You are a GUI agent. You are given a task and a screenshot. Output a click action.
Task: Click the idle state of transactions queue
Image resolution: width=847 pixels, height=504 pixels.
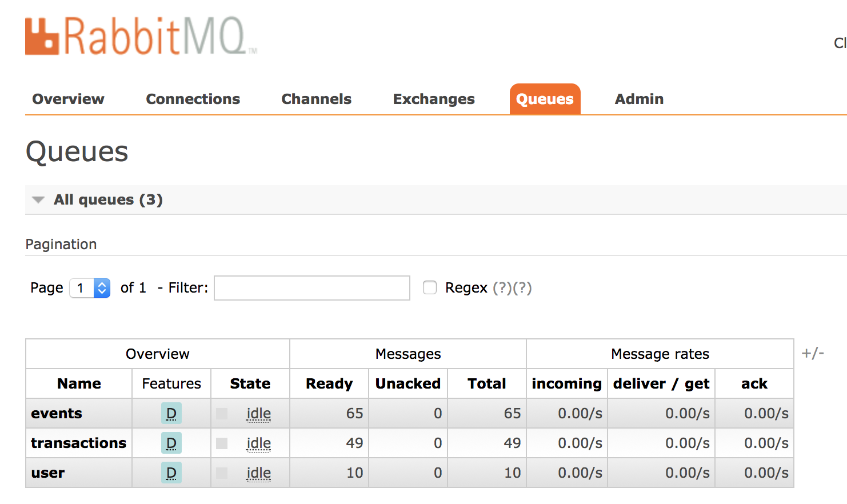259,443
